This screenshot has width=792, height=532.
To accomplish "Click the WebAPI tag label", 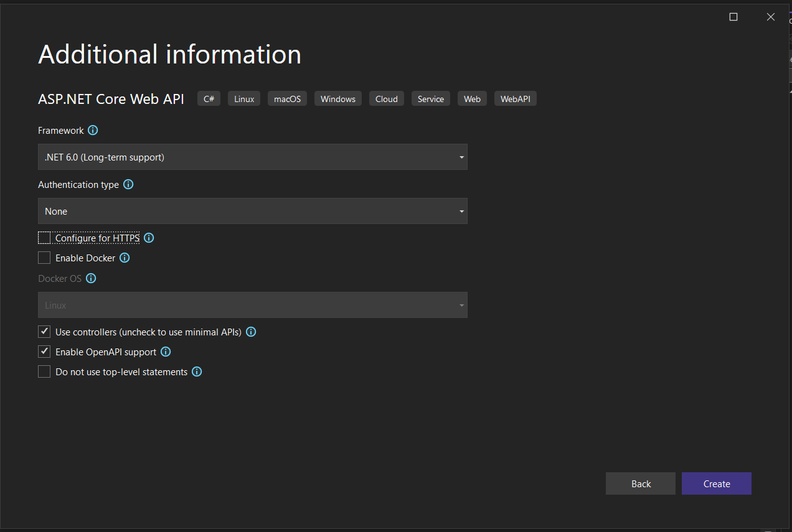I will point(515,99).
